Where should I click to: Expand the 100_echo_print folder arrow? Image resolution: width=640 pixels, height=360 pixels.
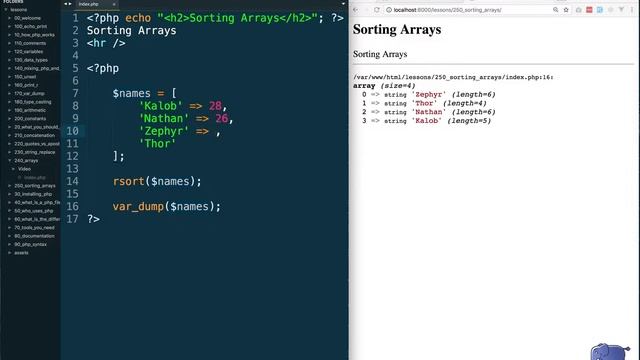pyautogui.click(x=10, y=27)
